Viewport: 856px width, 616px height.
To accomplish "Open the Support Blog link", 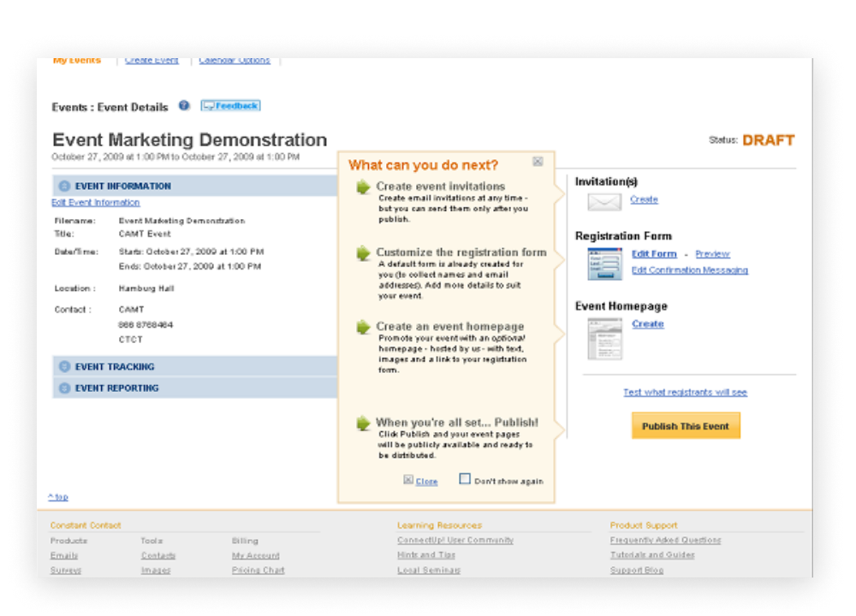I will [x=637, y=570].
